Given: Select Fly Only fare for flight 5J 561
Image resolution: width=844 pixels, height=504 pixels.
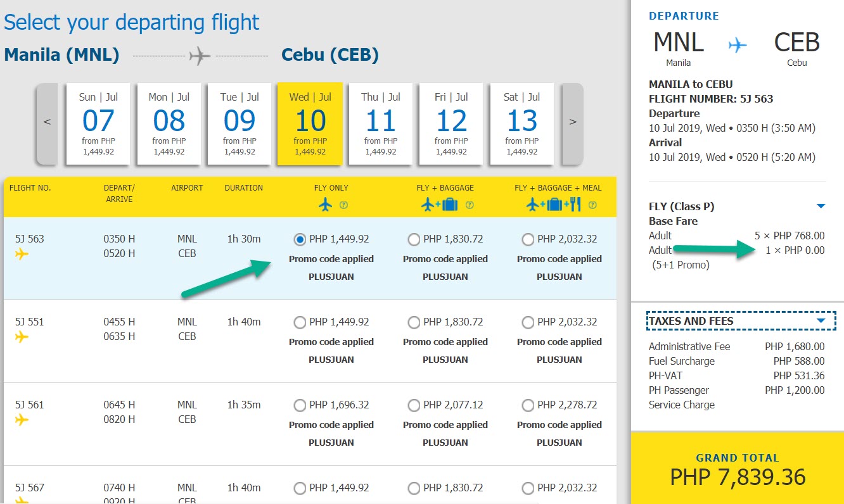Looking at the screenshot, I should pyautogui.click(x=300, y=405).
